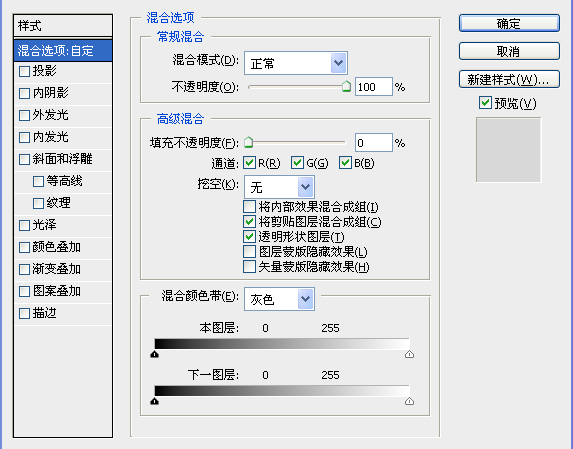Disable the R channel checkbox
573x449 pixels.
(249, 163)
